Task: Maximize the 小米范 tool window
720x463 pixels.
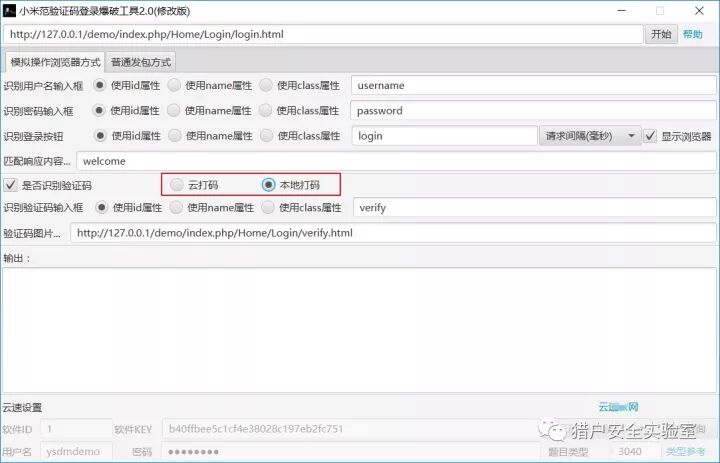Action: [660, 11]
